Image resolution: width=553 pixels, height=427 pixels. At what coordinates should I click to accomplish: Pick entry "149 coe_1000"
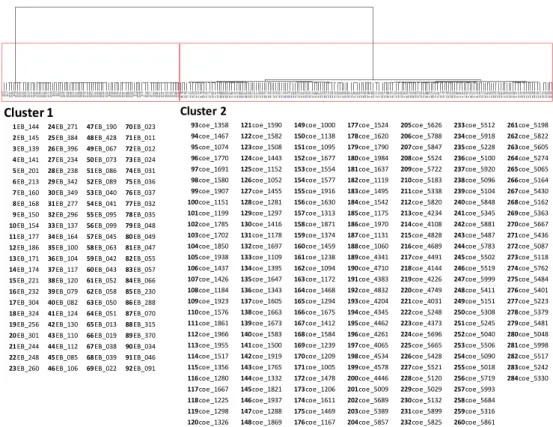pyautogui.click(x=315, y=125)
